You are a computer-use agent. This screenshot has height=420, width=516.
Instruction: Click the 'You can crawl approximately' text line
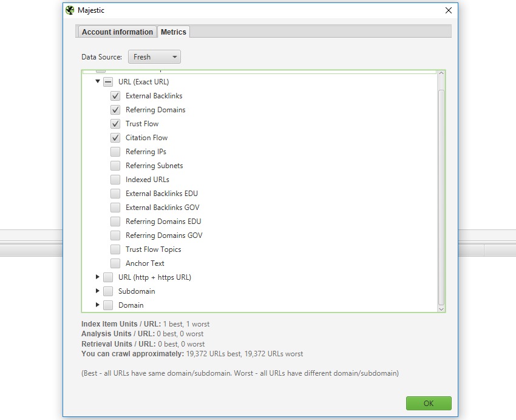[192, 354]
